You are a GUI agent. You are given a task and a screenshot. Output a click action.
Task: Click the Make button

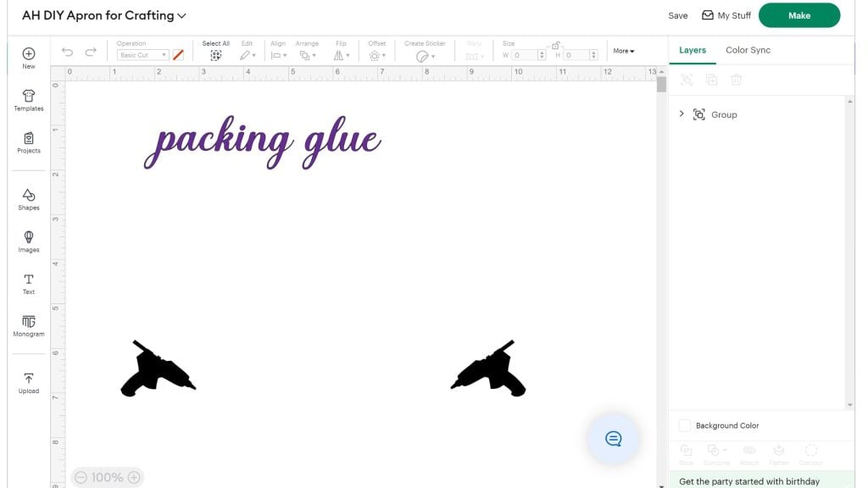coord(798,15)
